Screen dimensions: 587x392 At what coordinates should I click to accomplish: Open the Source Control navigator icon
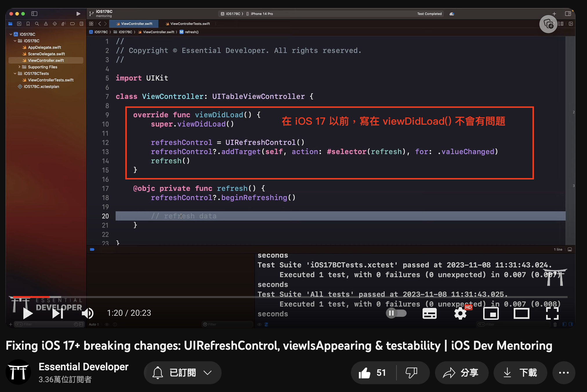pos(19,24)
